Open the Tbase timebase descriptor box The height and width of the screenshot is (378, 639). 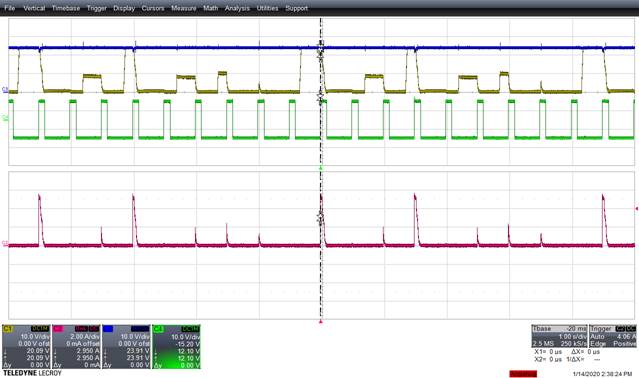click(x=559, y=336)
